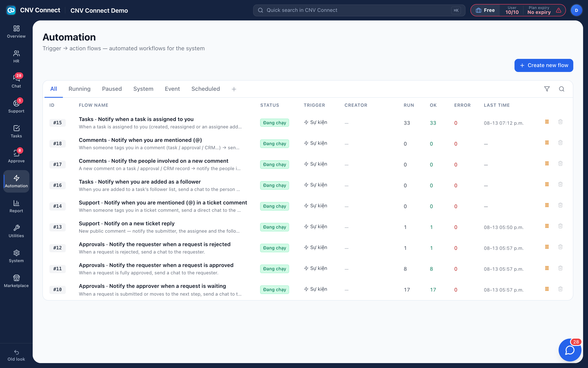
Task: Open the Report section
Action: pyautogui.click(x=16, y=206)
